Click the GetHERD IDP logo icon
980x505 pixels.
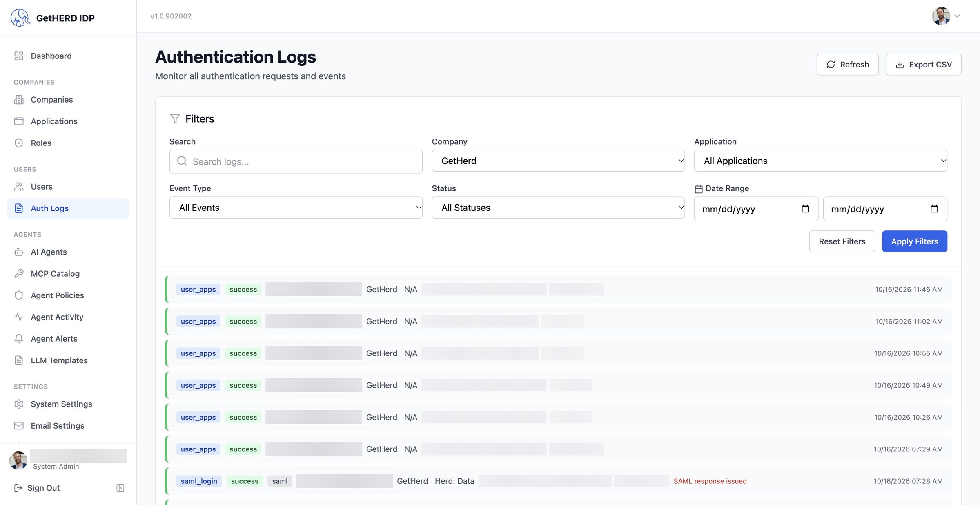pyautogui.click(x=20, y=18)
